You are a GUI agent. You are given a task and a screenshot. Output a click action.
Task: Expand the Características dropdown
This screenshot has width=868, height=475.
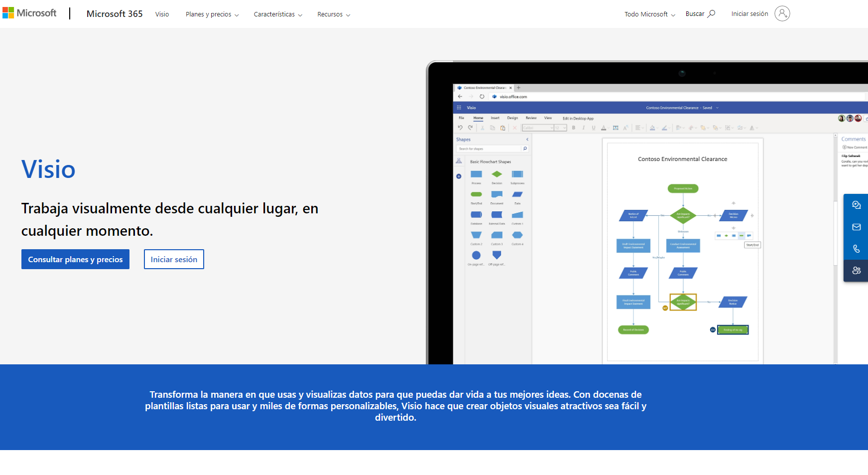point(278,14)
